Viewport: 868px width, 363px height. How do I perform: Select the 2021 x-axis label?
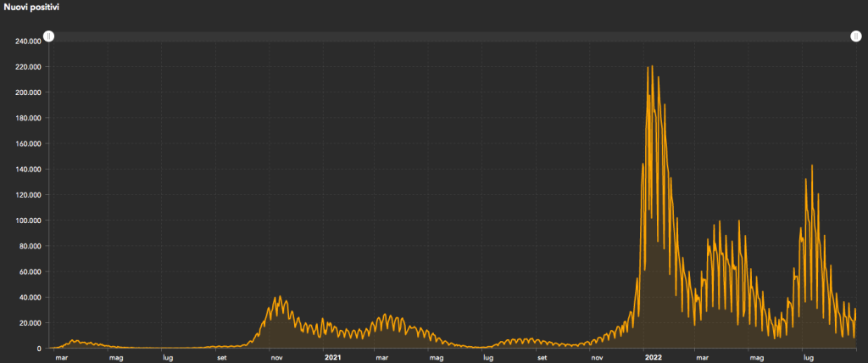[x=332, y=358]
